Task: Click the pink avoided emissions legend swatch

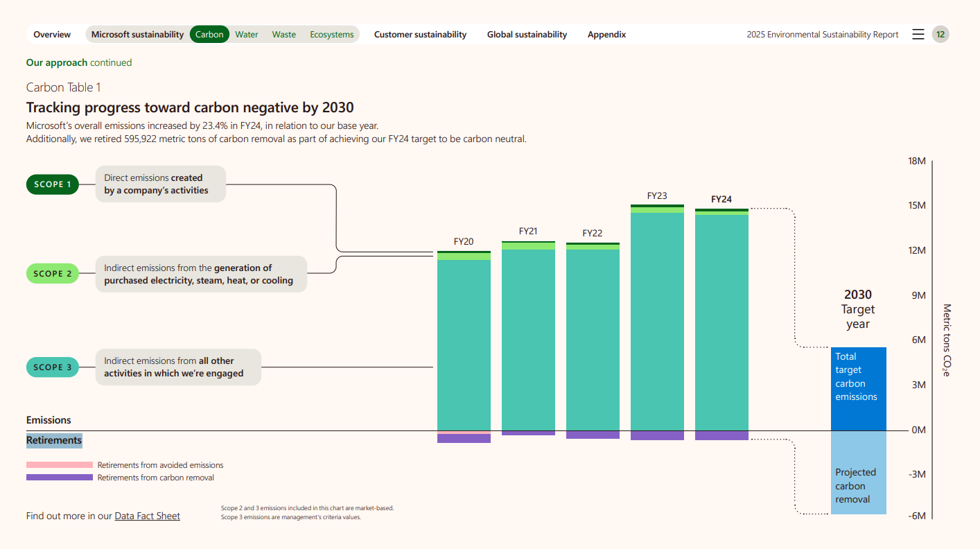Action: (60, 465)
